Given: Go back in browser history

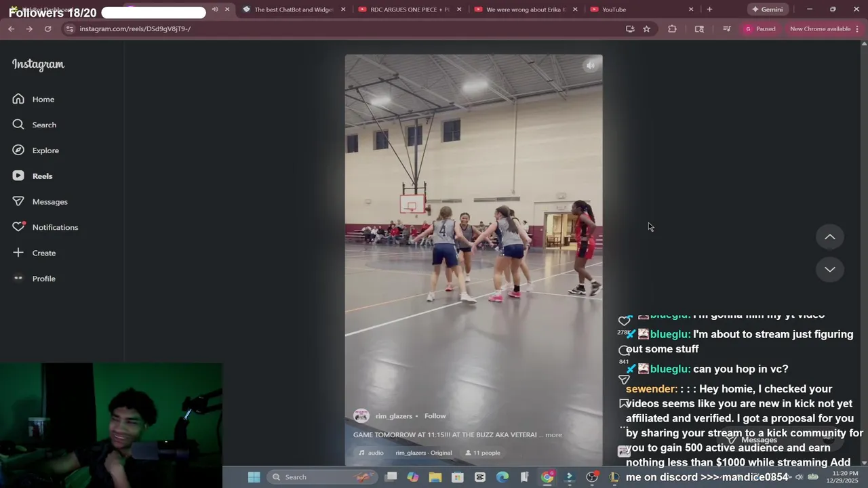Looking at the screenshot, I should click(12, 29).
